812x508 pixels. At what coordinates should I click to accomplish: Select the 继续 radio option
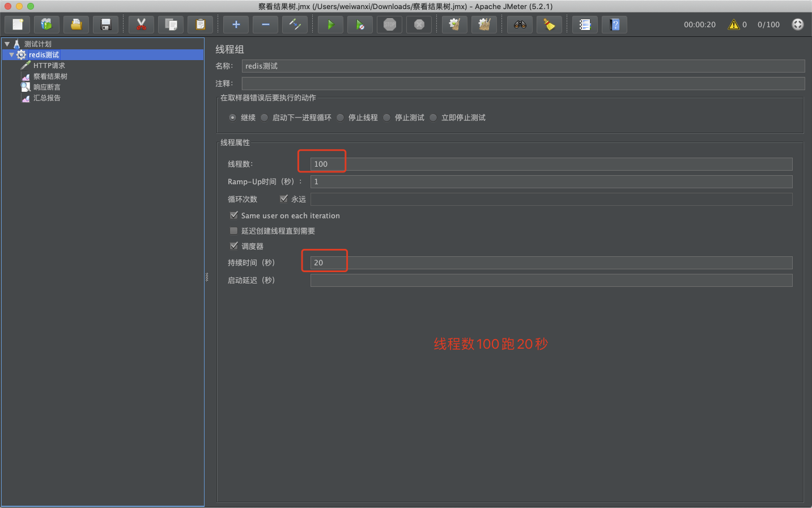232,117
